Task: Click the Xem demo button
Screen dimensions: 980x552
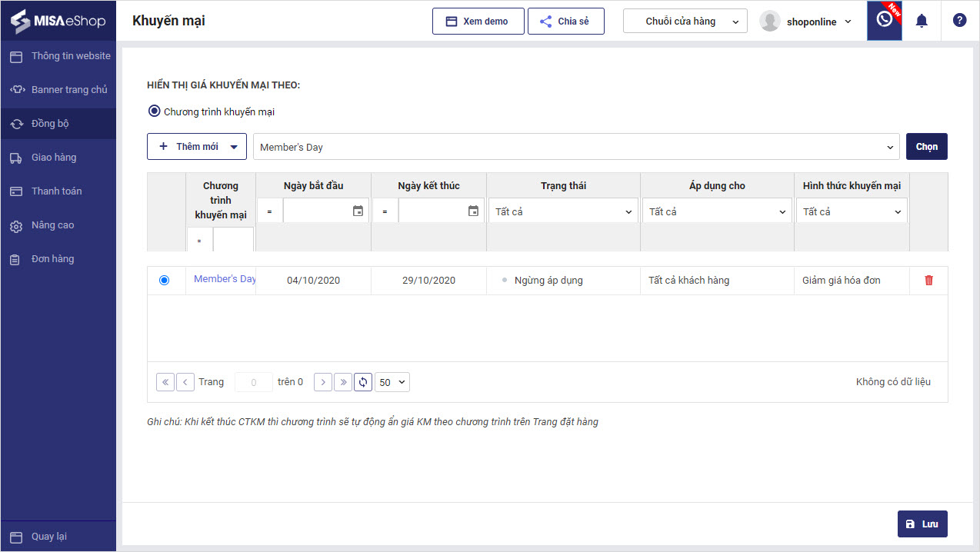Action: pos(478,22)
